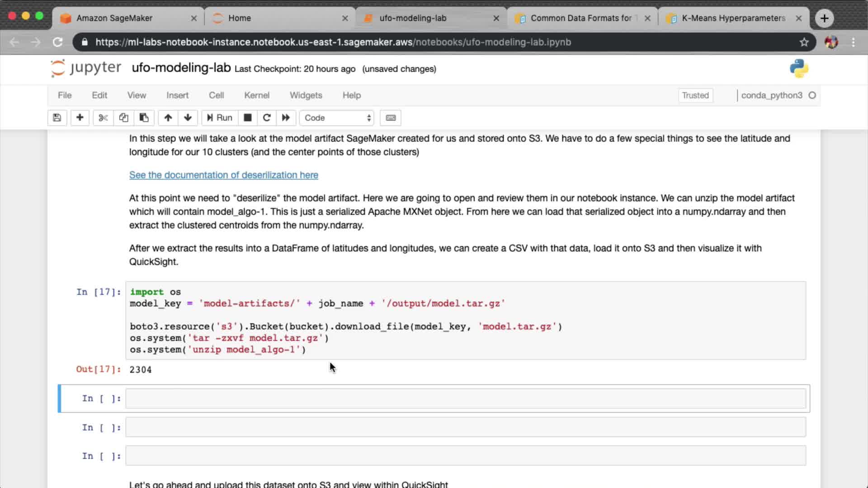
Task: Toggle the Trusted notebook indicator
Action: (695, 95)
